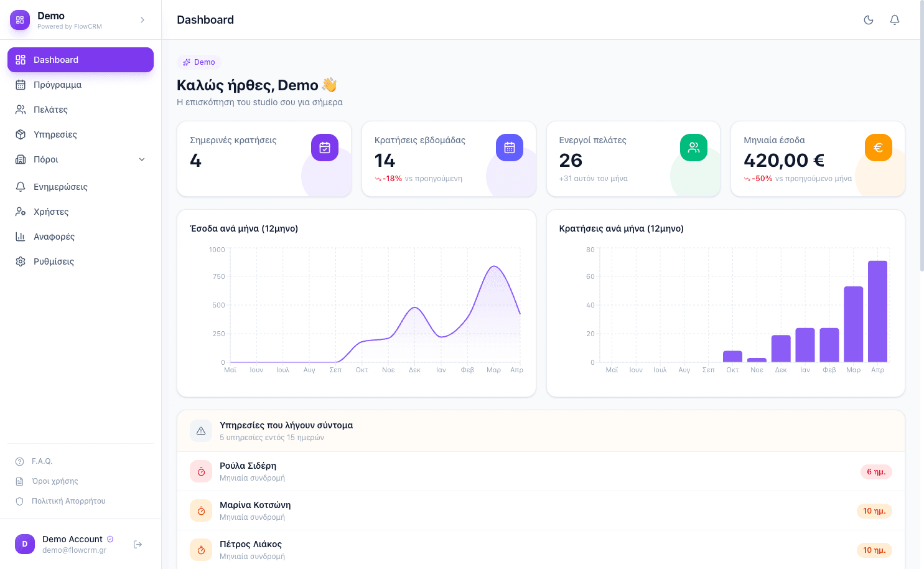Open the Ρούλα Σιδέρη expiring service row
924x569 pixels.
coord(541,471)
